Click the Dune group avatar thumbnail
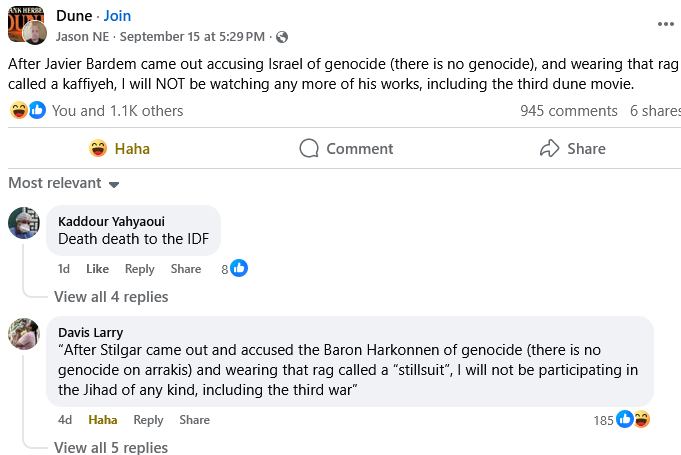681x455 pixels. pos(25,24)
